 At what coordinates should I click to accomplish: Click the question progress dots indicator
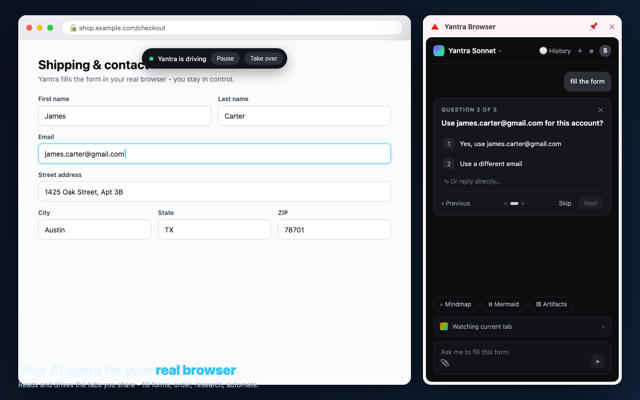(514, 203)
